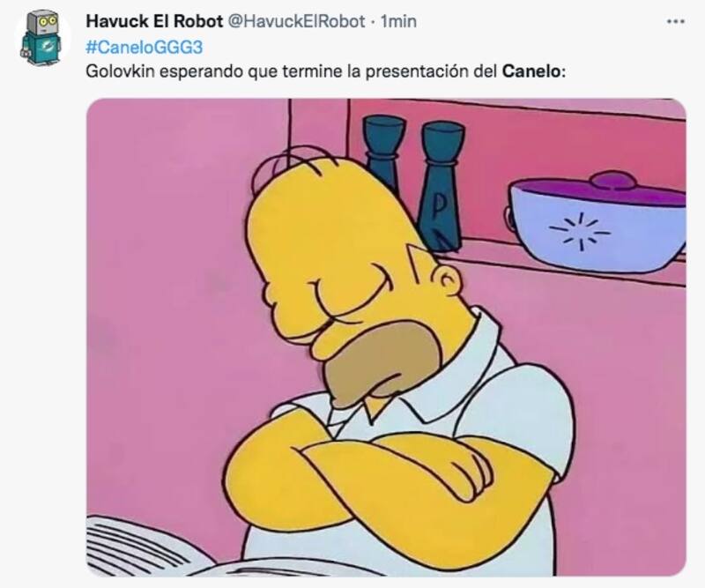The height and width of the screenshot is (588, 705).
Task: Click the purple-lidded casserole dish on shelf
Action: point(597,221)
